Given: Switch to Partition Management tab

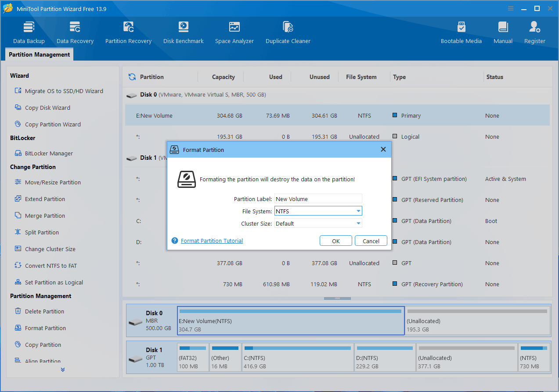Looking at the screenshot, I should click(40, 54).
